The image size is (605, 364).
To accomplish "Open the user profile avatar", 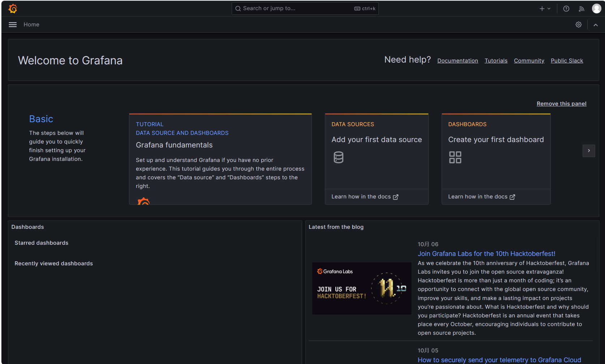I will pos(597,9).
